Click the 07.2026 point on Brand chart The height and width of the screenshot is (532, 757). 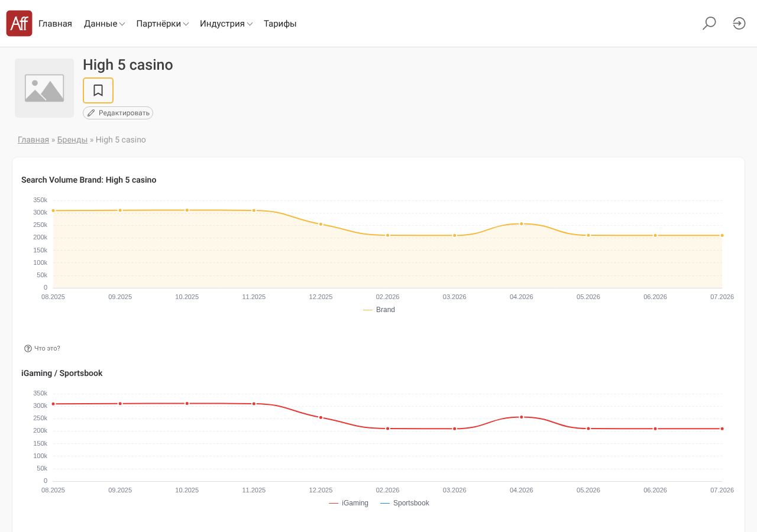[x=722, y=235]
